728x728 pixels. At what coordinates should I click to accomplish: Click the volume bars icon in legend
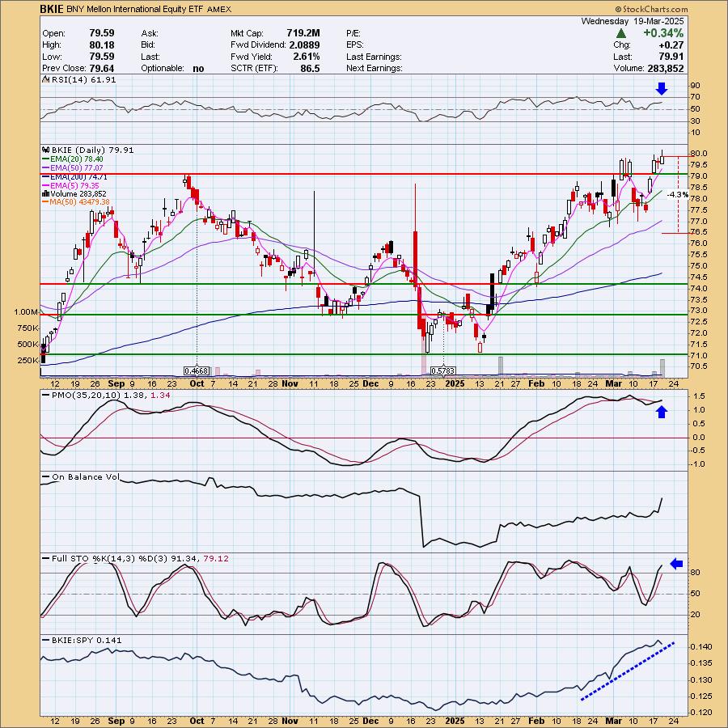(45, 194)
